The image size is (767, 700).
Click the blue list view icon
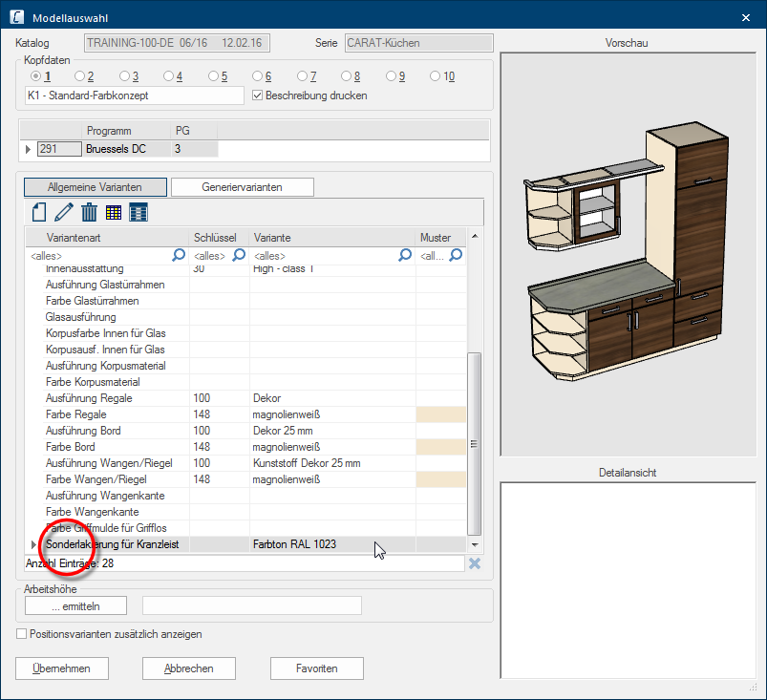(138, 212)
